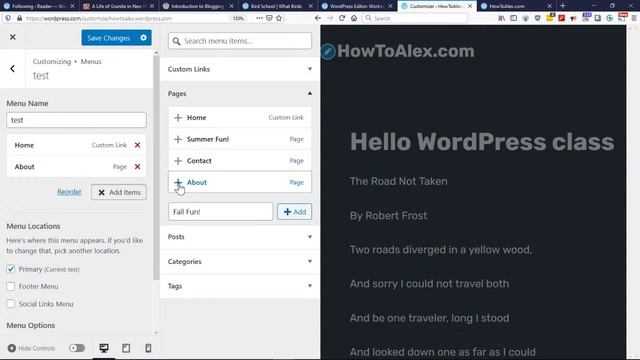Click the Menu Options heading

[31, 325]
